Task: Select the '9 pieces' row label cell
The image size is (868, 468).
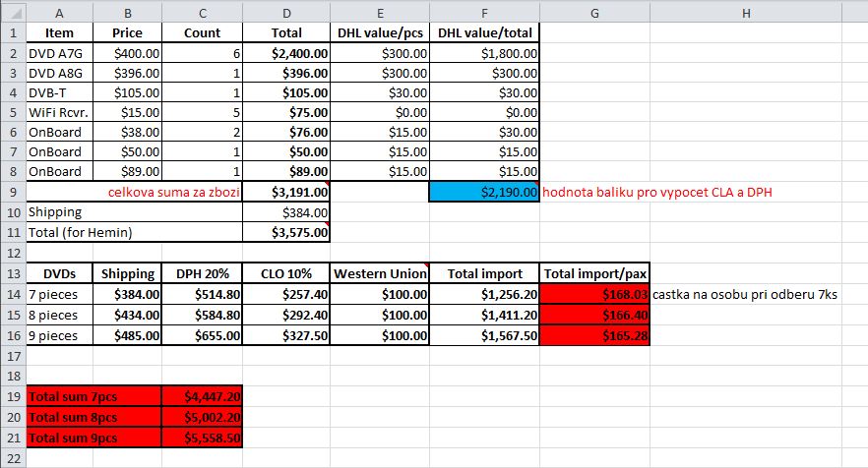Action: pos(59,334)
